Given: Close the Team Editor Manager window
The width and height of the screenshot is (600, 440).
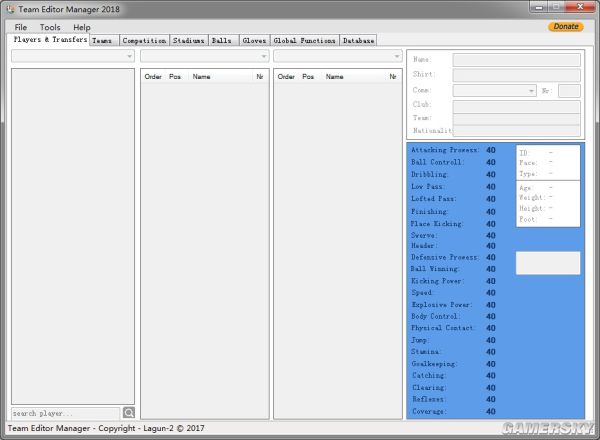Looking at the screenshot, I should coord(580,7).
